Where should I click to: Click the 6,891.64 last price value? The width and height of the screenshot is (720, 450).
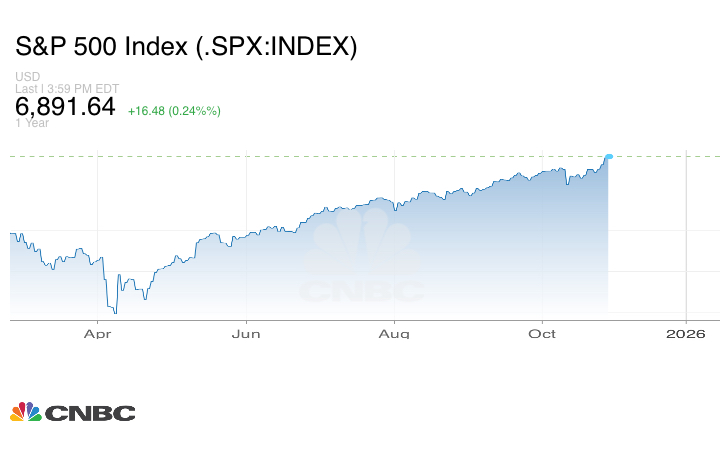(65, 106)
